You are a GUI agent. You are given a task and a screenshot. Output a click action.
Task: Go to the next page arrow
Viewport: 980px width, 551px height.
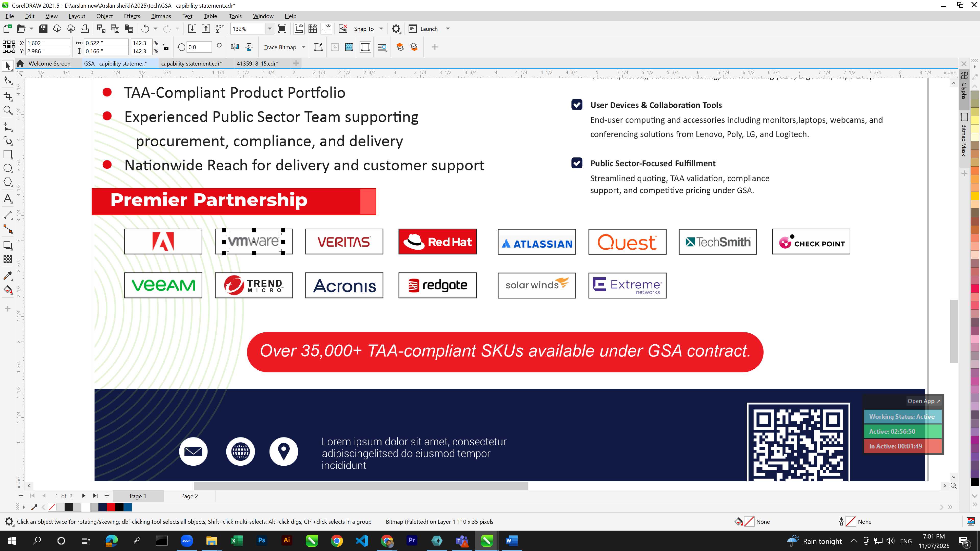[x=83, y=495]
